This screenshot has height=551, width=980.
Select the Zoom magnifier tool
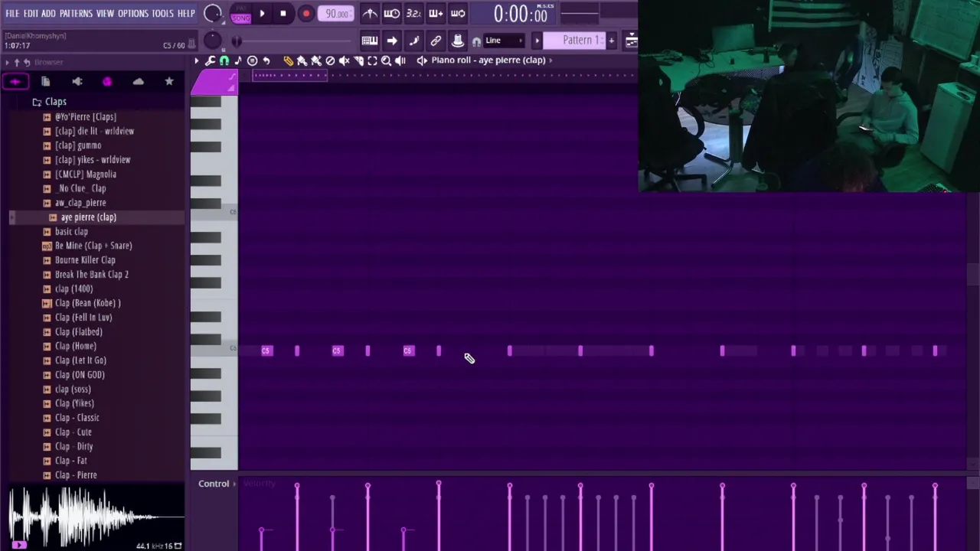386,60
